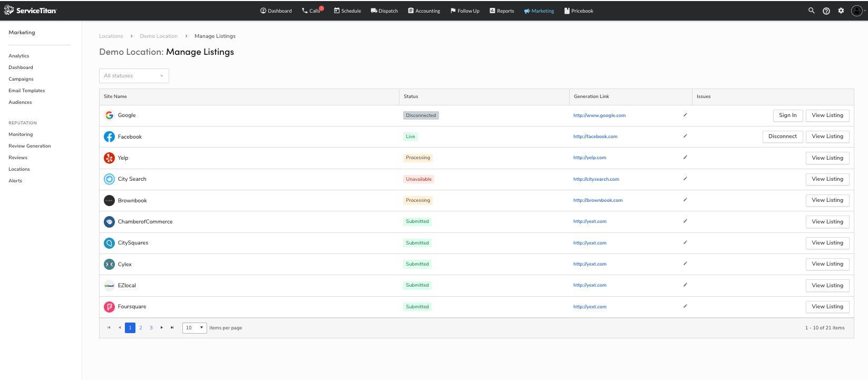Edit the Cylex generation link pencil
The width and height of the screenshot is (868, 380).
point(685,264)
